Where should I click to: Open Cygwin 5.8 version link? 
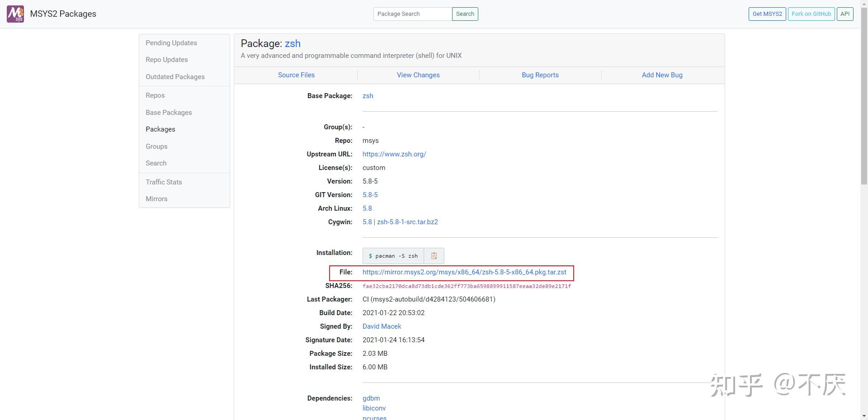367,222
